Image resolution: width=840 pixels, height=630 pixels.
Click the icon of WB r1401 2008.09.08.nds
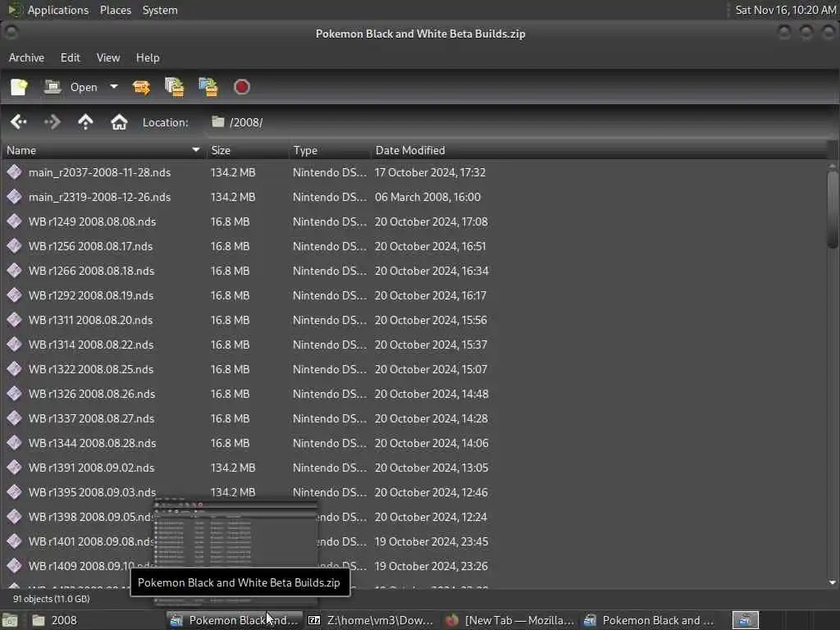(15, 541)
